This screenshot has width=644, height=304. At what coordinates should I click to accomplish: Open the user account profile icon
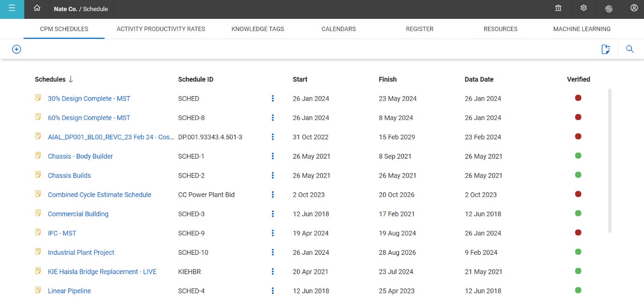pos(633,8)
